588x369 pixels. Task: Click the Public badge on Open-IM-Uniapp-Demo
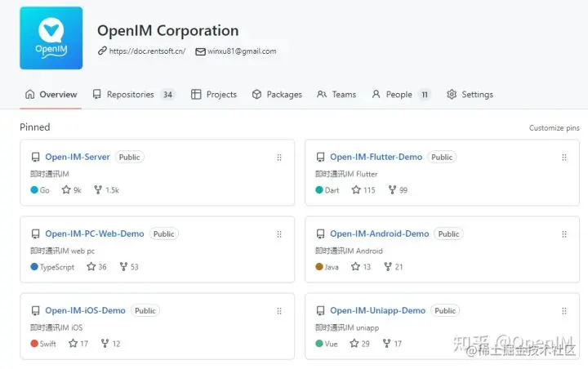pos(445,310)
